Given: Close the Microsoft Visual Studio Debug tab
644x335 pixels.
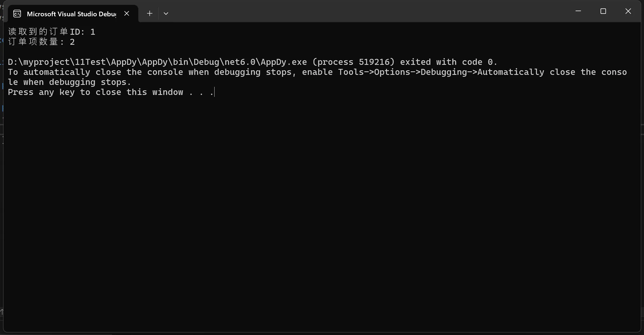Looking at the screenshot, I should (127, 14).
